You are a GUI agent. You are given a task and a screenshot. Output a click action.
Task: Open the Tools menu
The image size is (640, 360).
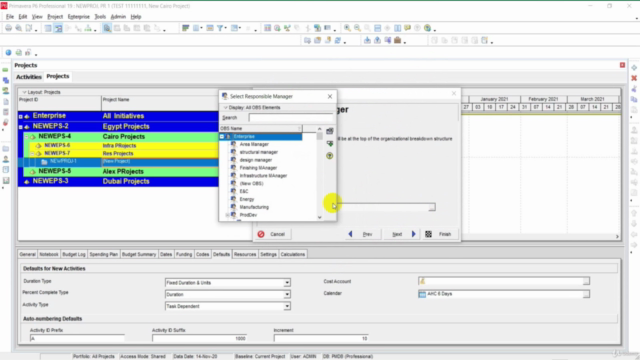tap(100, 17)
